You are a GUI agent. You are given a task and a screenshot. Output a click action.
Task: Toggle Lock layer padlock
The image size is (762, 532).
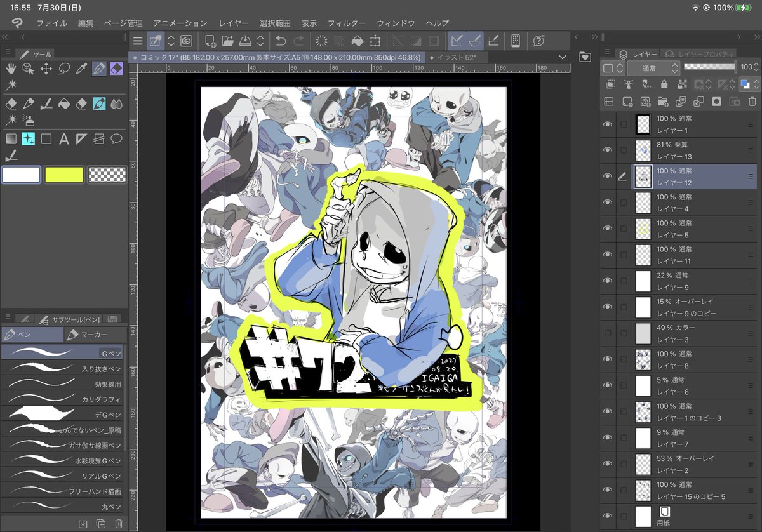[x=664, y=84]
